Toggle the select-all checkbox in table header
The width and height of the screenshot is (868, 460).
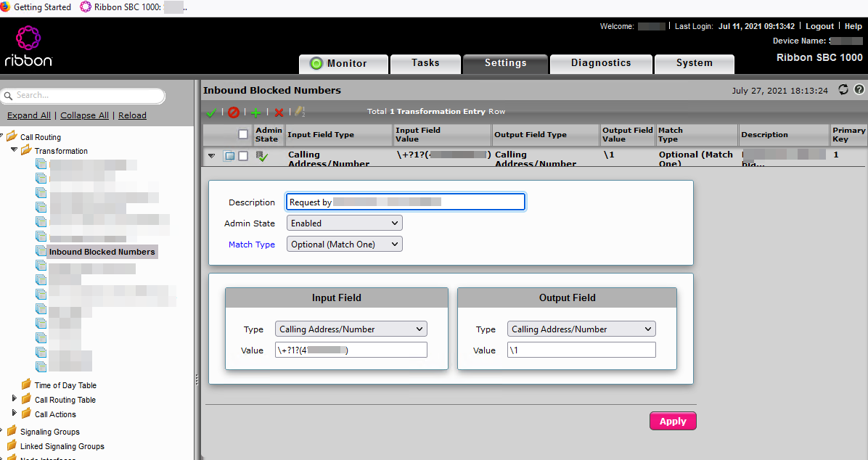click(243, 134)
